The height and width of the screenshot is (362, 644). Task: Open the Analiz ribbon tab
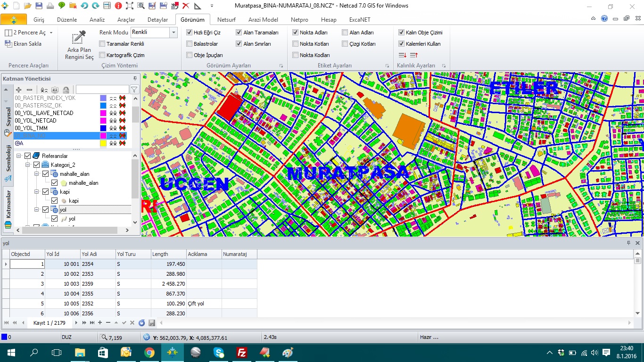tap(97, 20)
